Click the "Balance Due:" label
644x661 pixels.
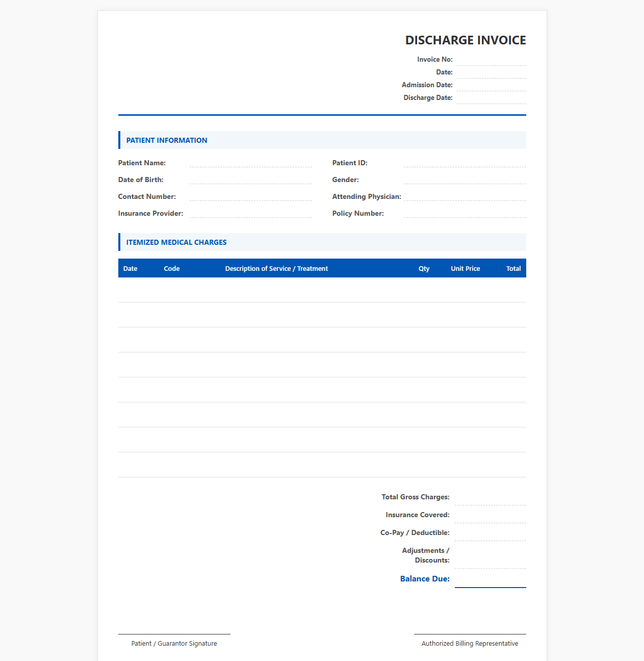(x=425, y=579)
